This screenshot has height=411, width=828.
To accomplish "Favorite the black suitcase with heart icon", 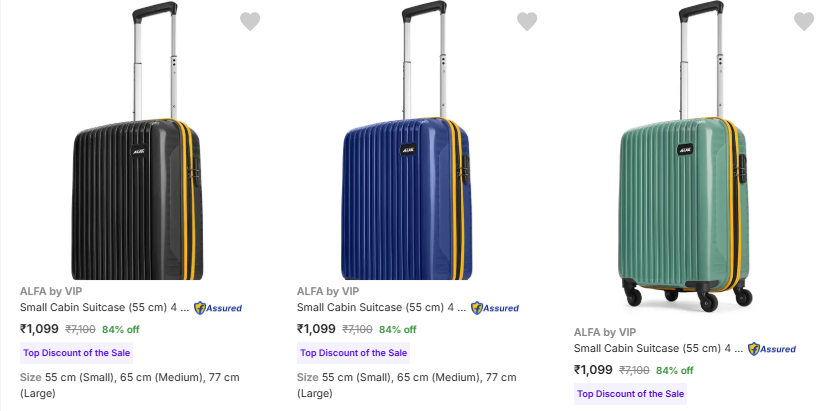I will point(250,21).
